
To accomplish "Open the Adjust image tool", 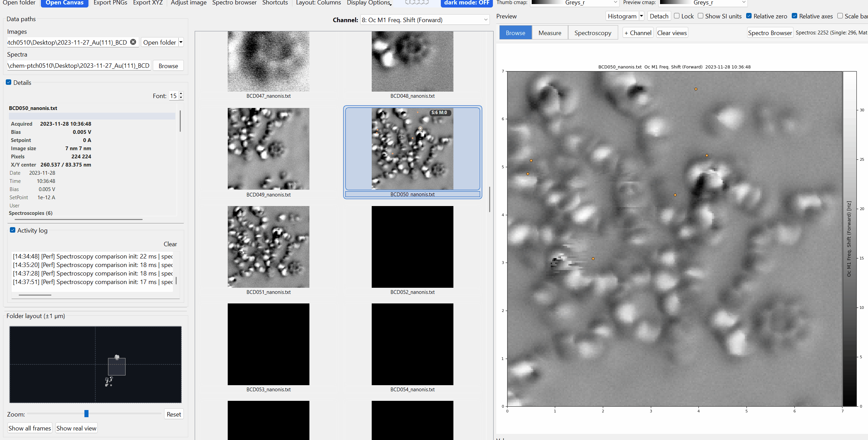I will coord(188,3).
